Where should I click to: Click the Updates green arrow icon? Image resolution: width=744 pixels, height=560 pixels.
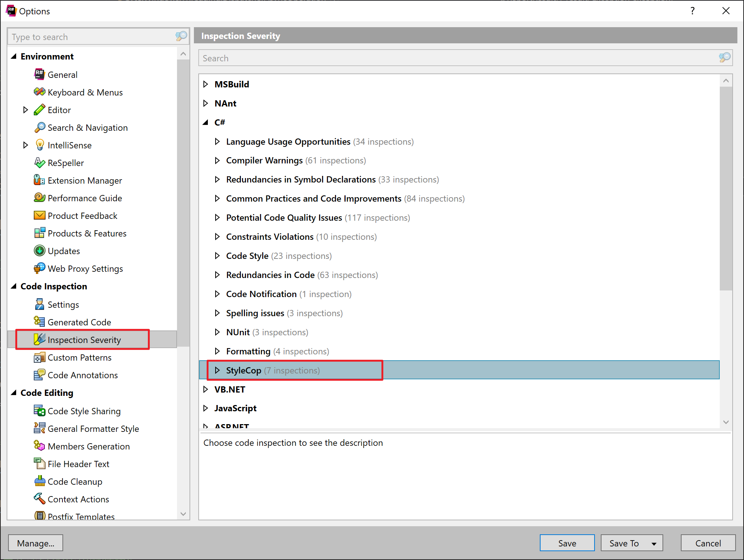tap(39, 250)
